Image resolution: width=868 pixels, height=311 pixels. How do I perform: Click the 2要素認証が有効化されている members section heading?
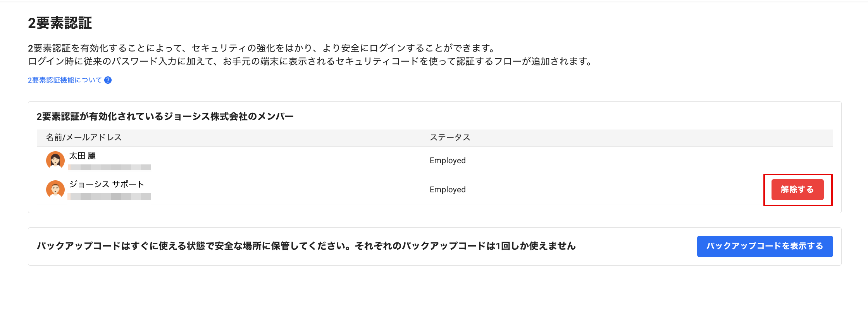pyautogui.click(x=165, y=116)
